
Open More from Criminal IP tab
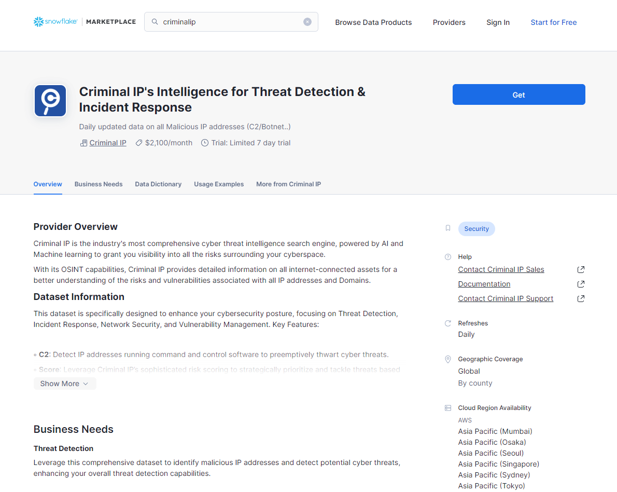pos(288,184)
